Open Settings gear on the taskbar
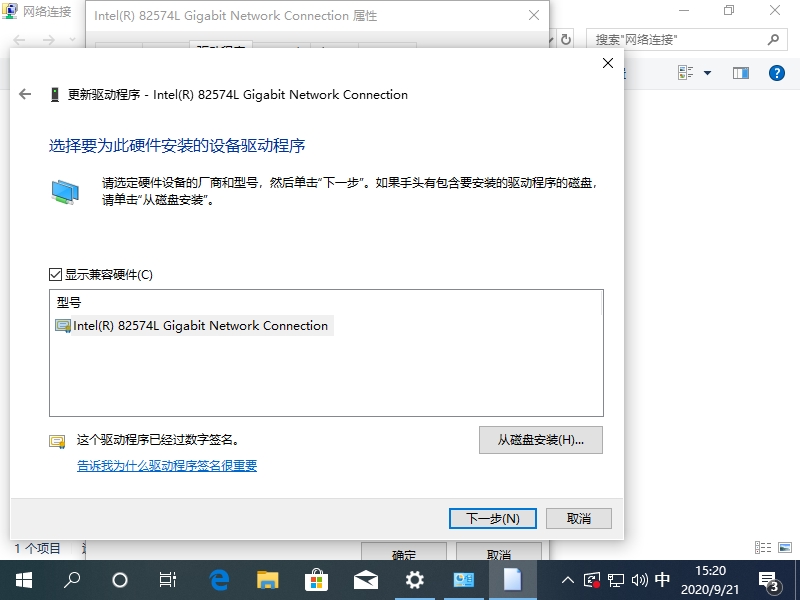This screenshot has height=600, width=800. click(x=414, y=580)
